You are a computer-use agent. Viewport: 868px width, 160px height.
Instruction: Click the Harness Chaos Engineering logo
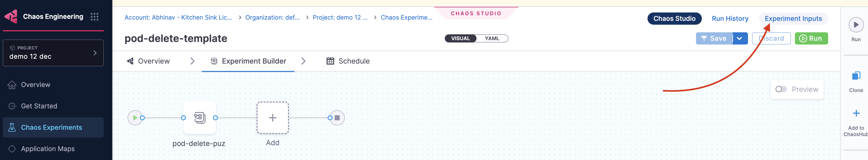11,17
